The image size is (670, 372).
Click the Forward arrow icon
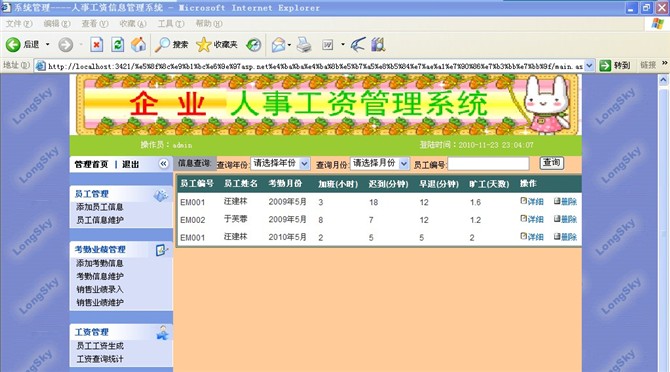[x=65, y=44]
